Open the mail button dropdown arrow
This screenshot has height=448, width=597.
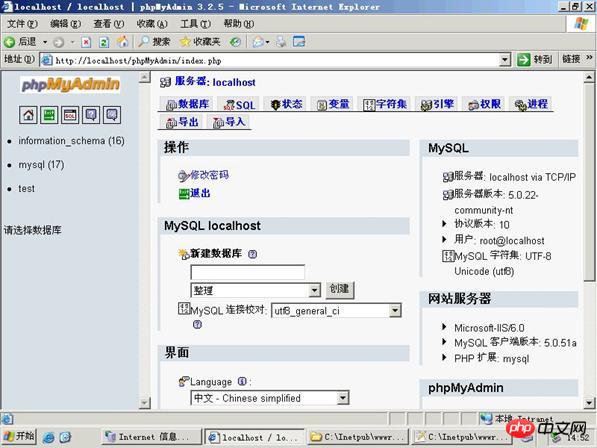tap(267, 42)
